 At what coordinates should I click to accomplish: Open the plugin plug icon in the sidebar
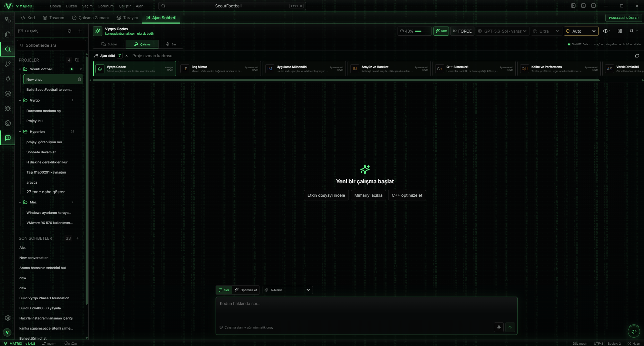pyautogui.click(x=8, y=79)
